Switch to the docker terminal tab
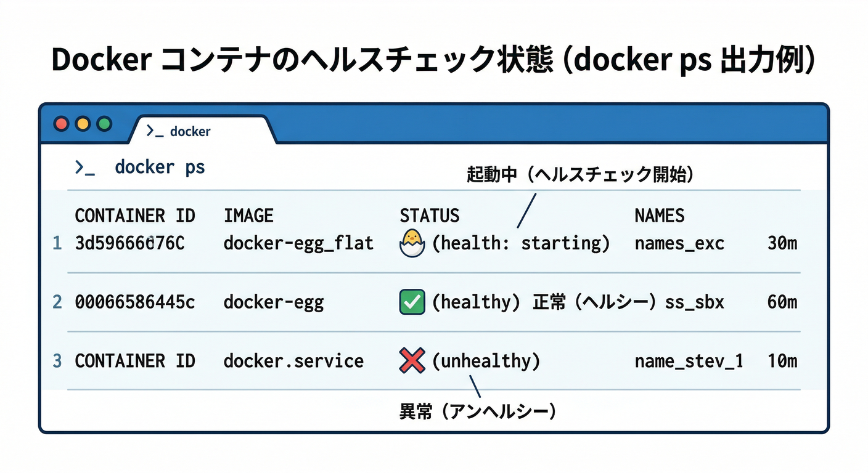Viewport: 868px width, 473px height. (x=191, y=131)
